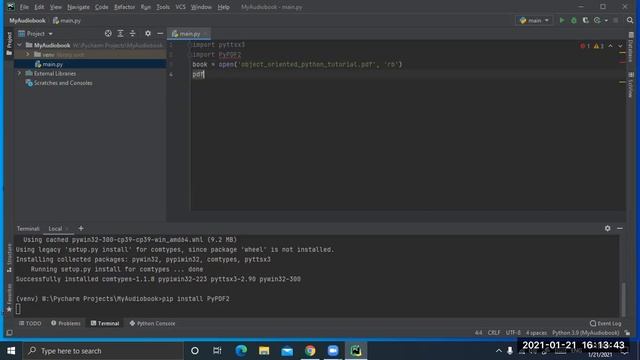Toggle tool window quick access icon
The height and width of the screenshot is (360, 640).
point(9,333)
